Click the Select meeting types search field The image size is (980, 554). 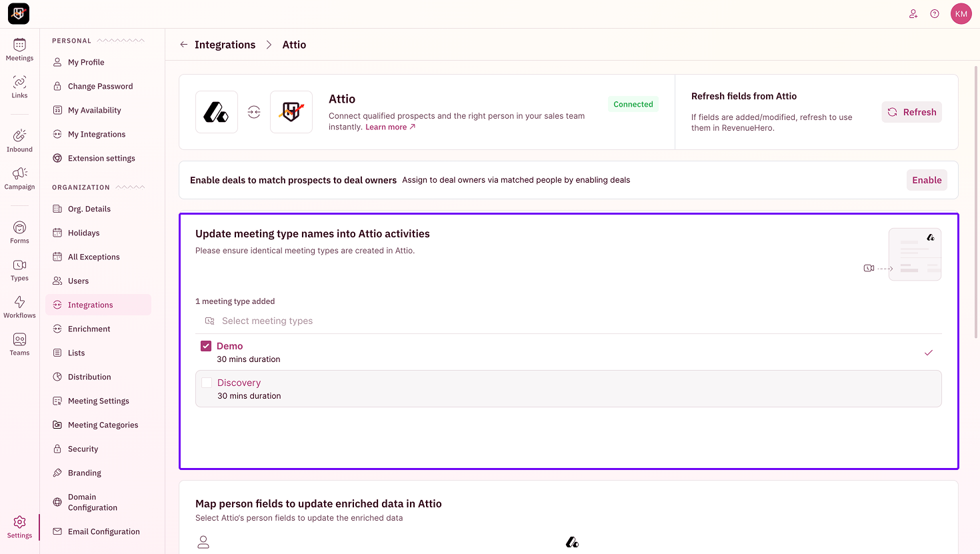click(x=569, y=321)
